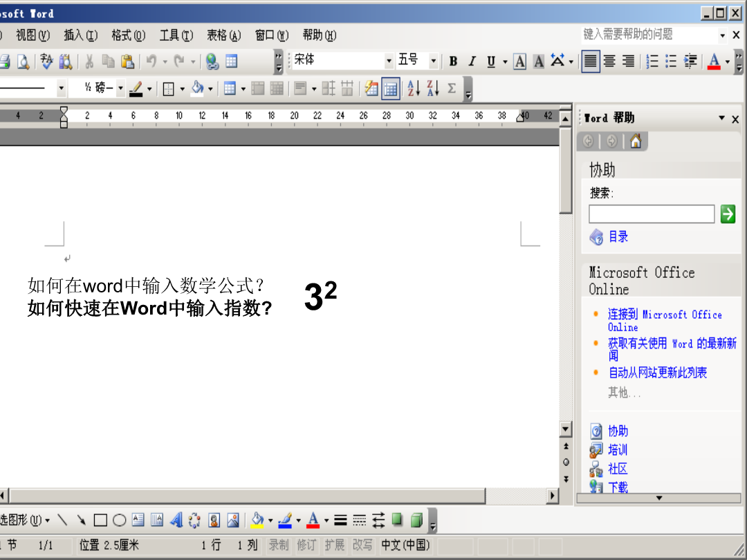Open the 宋体 font name dropdown

tap(389, 61)
